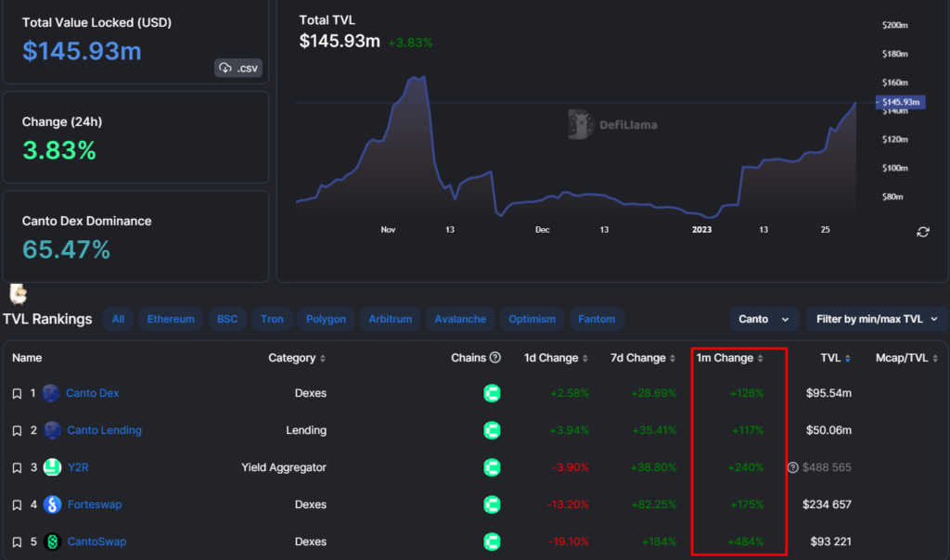950x560 pixels.
Task: Sort table by 1m Change column
Action: click(732, 358)
